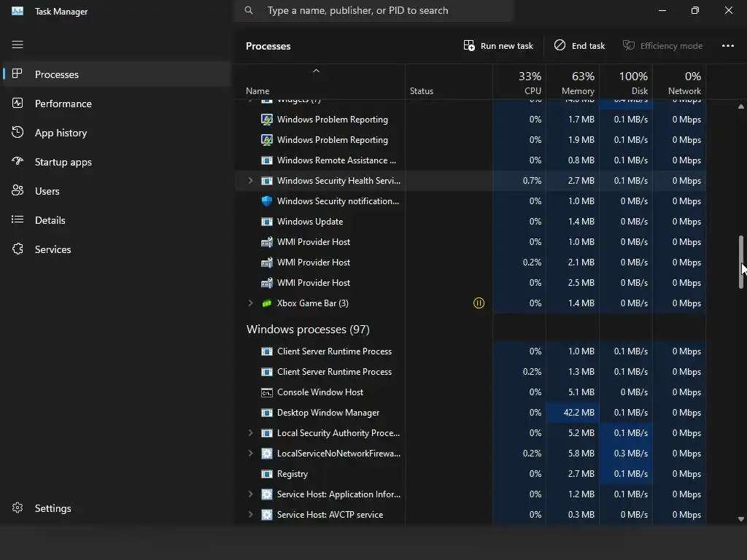This screenshot has height=560, width=747.
Task: Switch to the Performance page
Action: (x=117, y=104)
